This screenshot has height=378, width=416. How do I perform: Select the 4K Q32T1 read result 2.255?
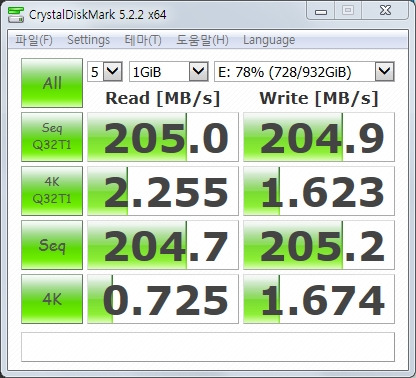163,191
